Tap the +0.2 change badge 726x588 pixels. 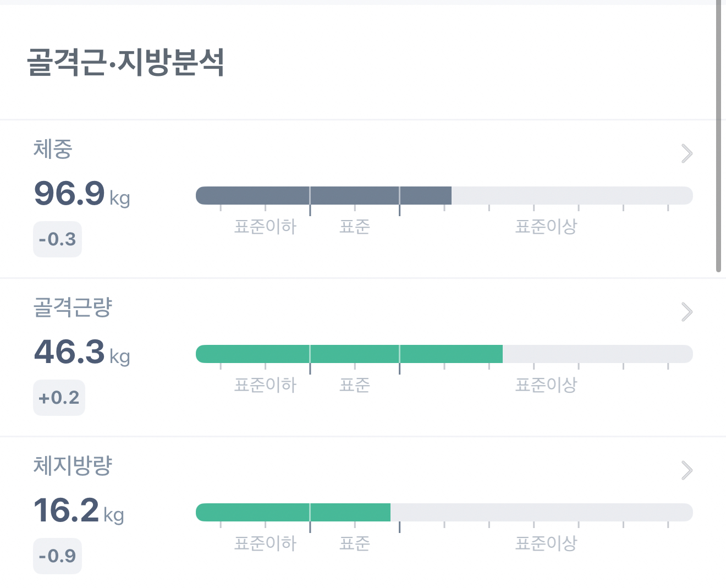click(x=59, y=398)
